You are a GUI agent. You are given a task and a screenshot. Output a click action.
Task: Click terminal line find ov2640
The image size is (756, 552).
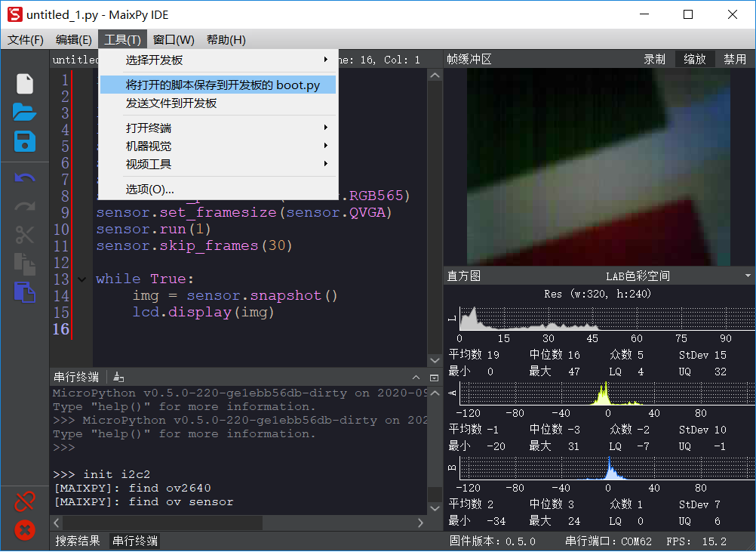pos(132,488)
